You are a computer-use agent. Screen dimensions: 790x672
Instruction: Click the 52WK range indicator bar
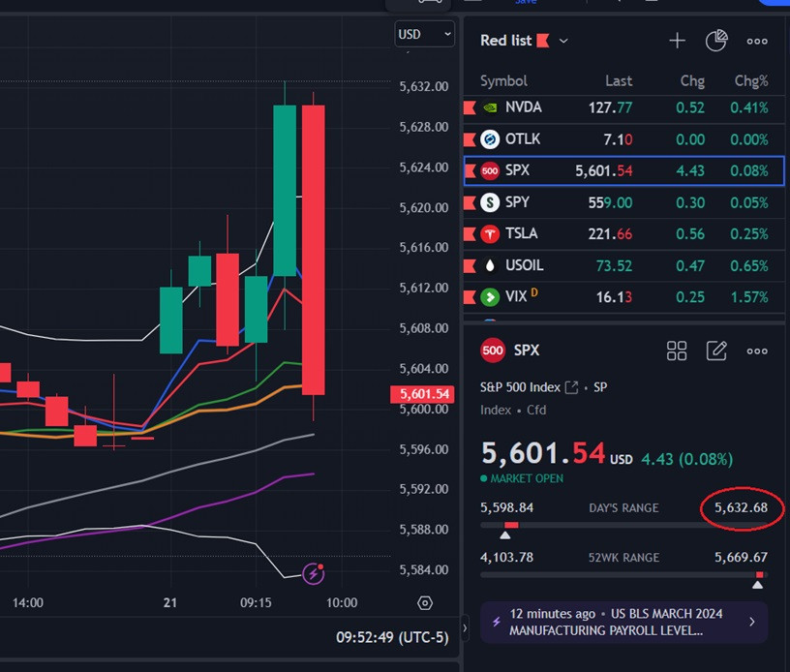(623, 575)
